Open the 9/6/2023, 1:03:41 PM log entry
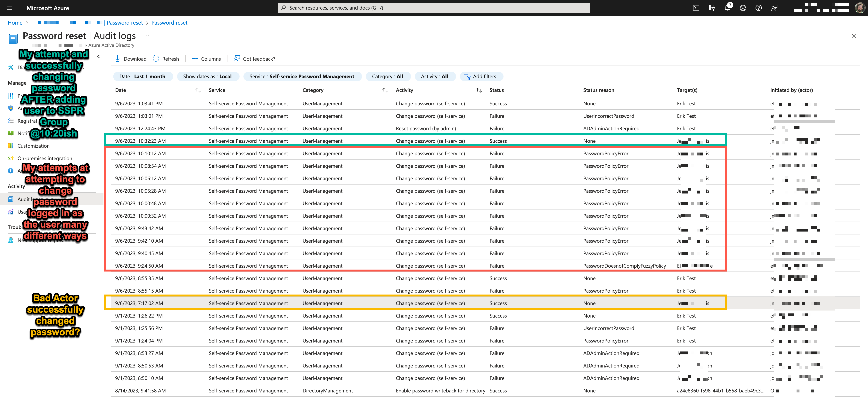The image size is (868, 410). (485, 103)
